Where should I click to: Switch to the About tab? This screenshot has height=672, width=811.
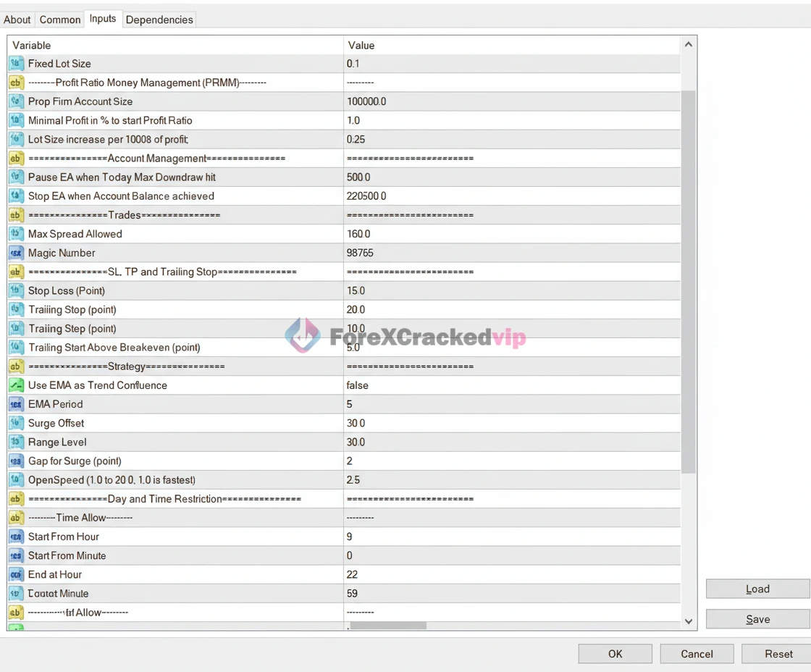(17, 20)
